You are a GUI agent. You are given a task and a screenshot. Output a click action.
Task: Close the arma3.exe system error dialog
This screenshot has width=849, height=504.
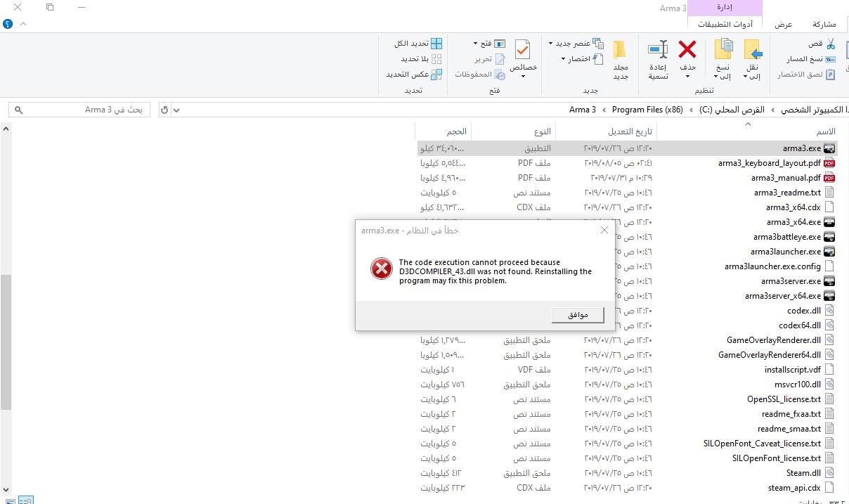(604, 230)
